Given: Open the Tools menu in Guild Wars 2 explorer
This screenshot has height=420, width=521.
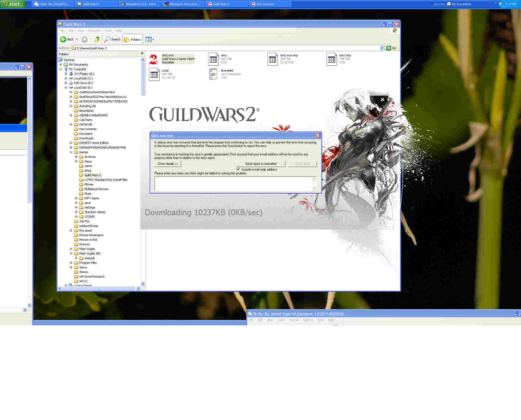Looking at the screenshot, I should pyautogui.click(x=108, y=31).
